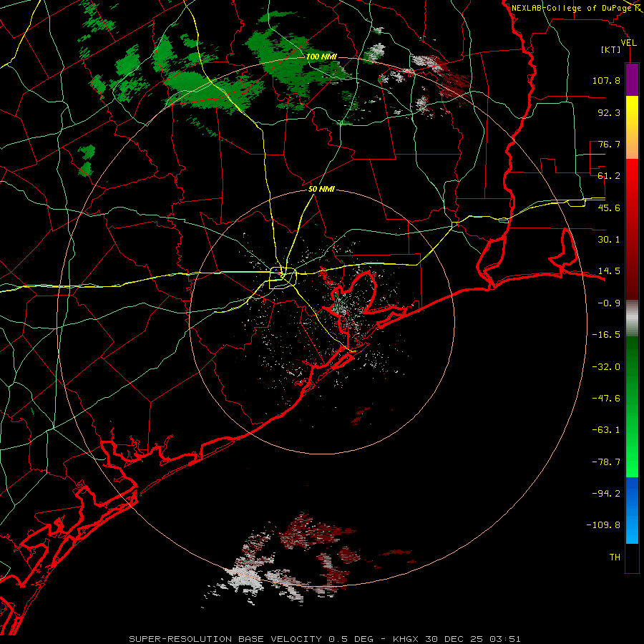The width and height of the screenshot is (644, 644).
Task: Click the -63.1 legend value
Action: coord(606,430)
